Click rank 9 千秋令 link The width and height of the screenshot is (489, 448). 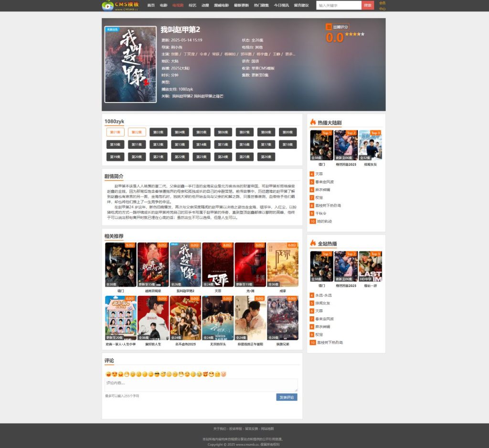coord(320,213)
